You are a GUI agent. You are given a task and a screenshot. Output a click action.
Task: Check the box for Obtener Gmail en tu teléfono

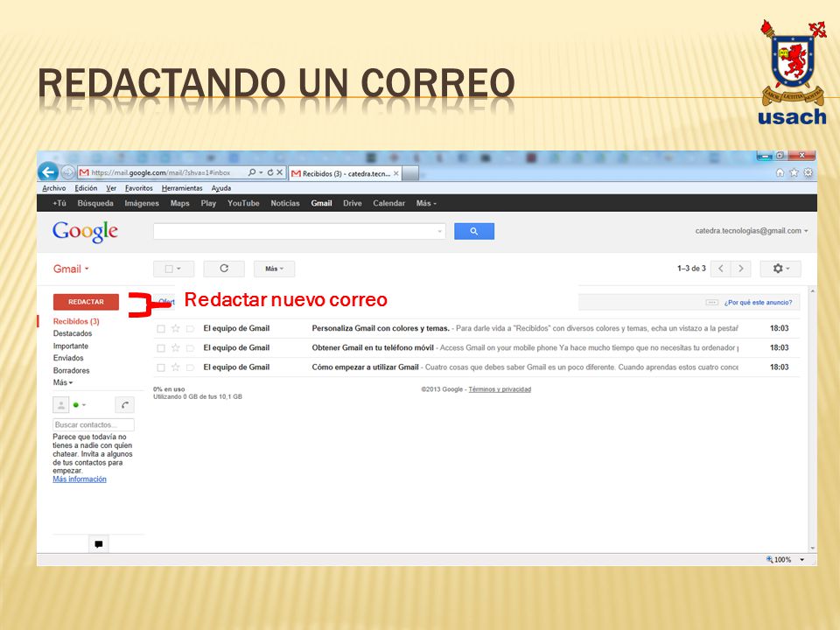[x=161, y=347]
